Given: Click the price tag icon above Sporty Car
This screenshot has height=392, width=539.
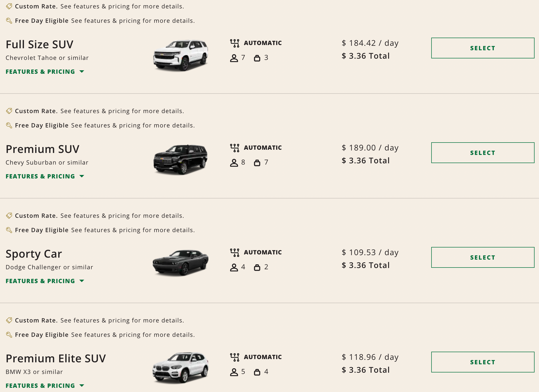Looking at the screenshot, I should pyautogui.click(x=9, y=216).
